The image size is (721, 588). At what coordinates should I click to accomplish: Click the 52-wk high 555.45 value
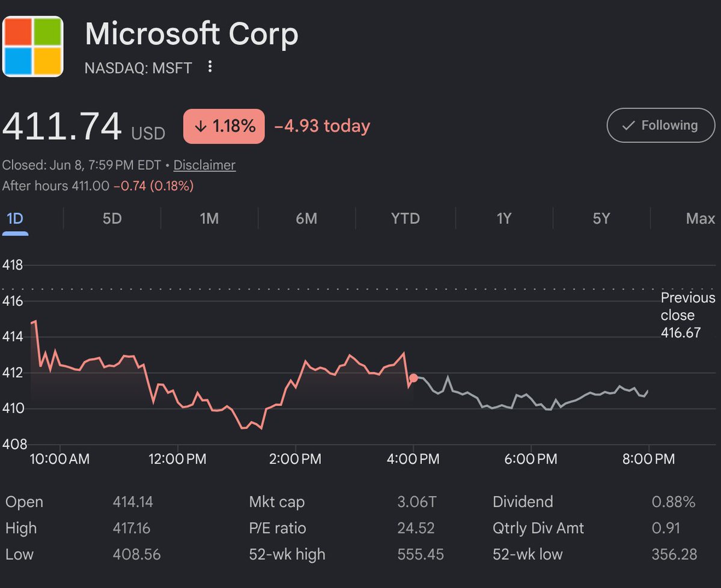pyautogui.click(x=420, y=554)
